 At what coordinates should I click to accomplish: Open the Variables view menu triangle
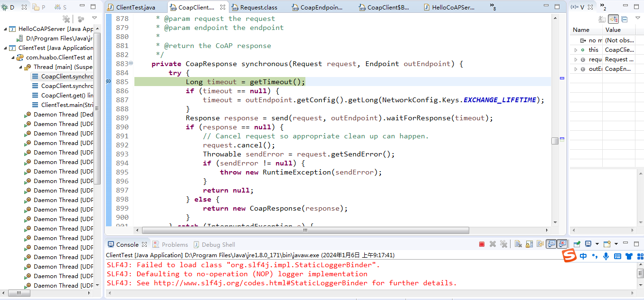coord(637,18)
